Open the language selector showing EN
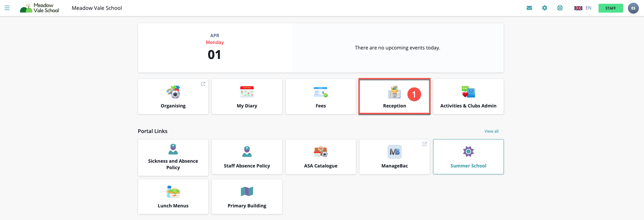 pos(583,8)
